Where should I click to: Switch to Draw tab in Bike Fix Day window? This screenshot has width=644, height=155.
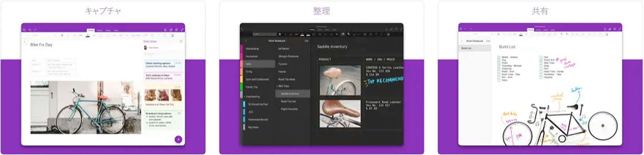click(108, 30)
